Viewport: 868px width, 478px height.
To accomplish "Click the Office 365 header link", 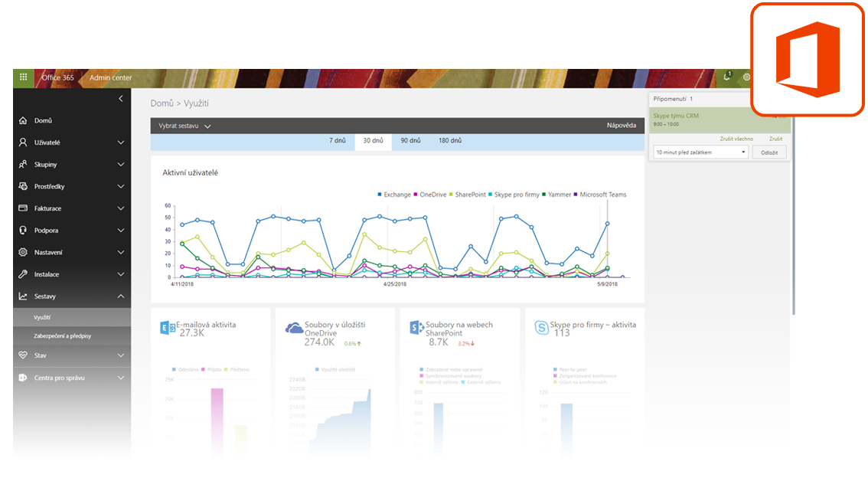I will pos(57,77).
